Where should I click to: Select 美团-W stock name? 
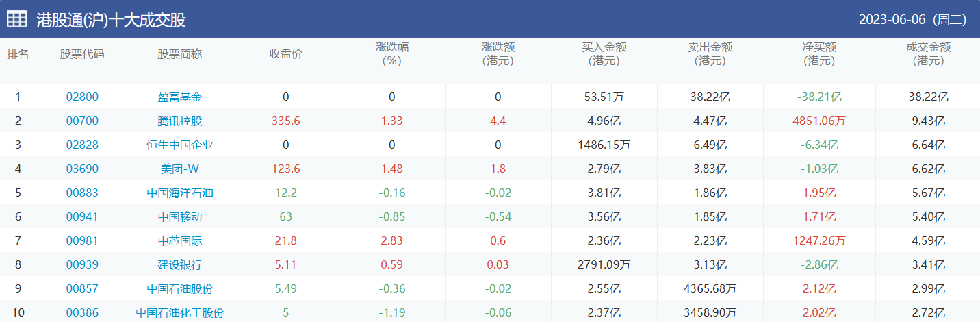[180, 169]
